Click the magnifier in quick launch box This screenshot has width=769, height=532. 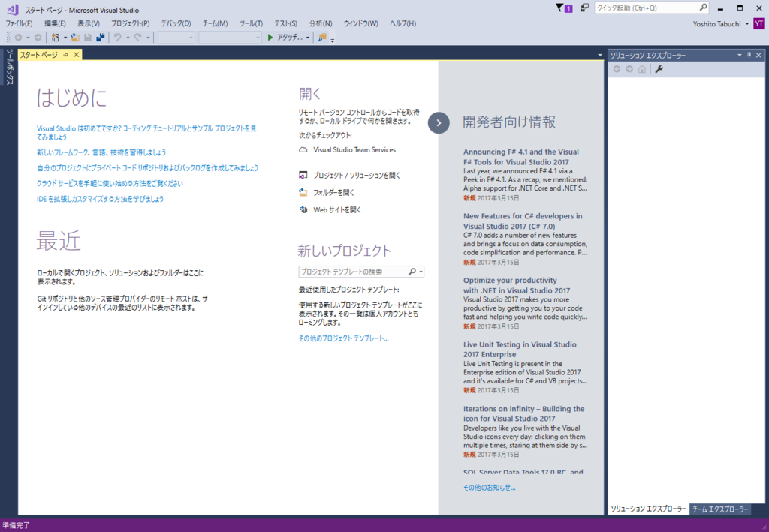coord(703,8)
